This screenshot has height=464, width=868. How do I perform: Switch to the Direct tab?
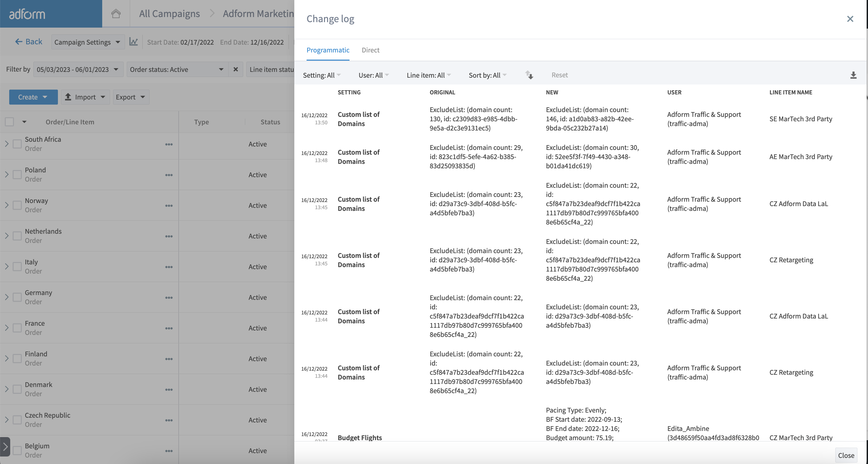point(370,50)
